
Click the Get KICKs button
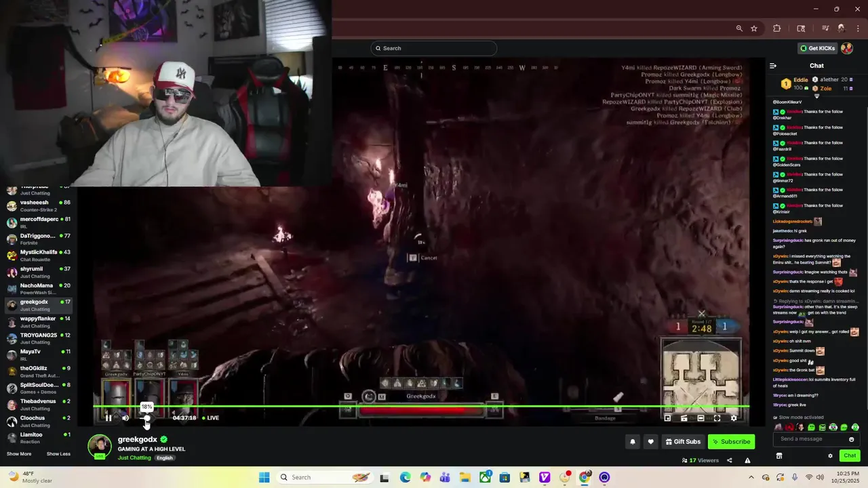coord(817,48)
